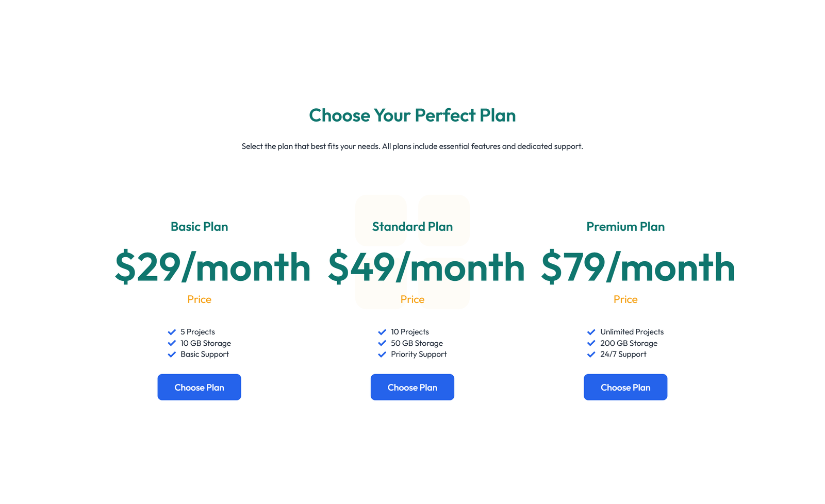The image size is (825, 504).
Task: Click the checkmark beside "200 GB Storage"
Action: click(x=591, y=343)
